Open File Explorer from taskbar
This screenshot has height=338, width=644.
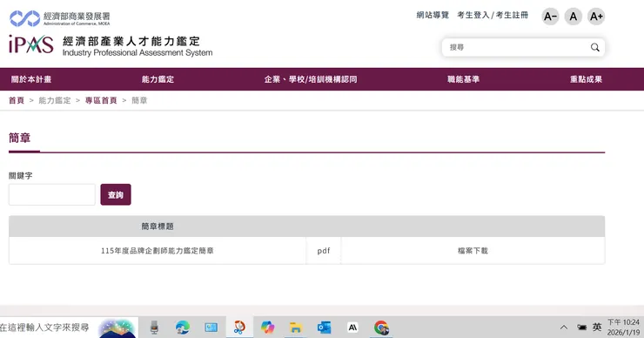pyautogui.click(x=295, y=328)
